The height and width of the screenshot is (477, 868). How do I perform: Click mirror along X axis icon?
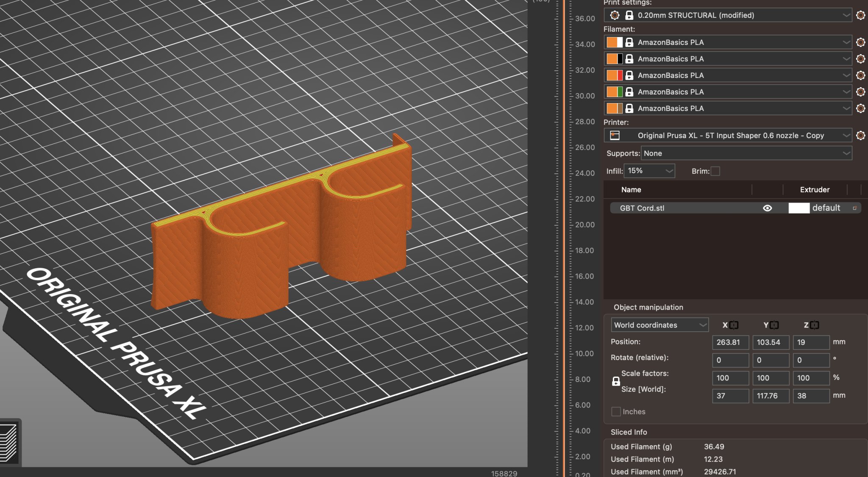[734, 325]
